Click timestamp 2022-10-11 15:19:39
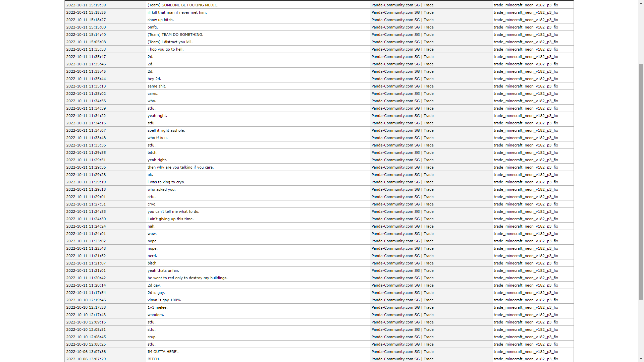The width and height of the screenshot is (644, 362). (x=86, y=5)
